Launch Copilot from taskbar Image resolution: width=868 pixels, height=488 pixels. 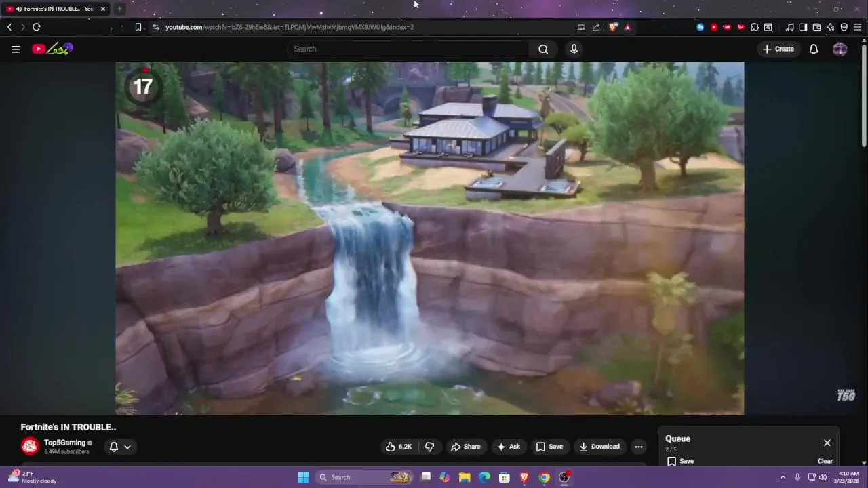click(x=445, y=477)
